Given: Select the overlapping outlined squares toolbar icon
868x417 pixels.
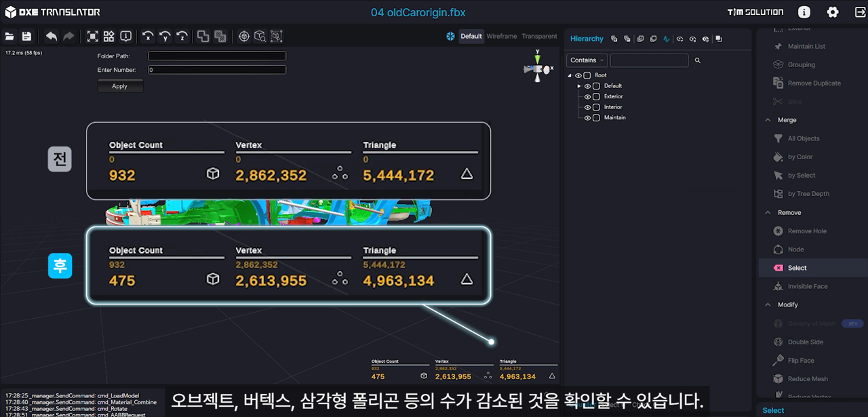Looking at the screenshot, I should [203, 37].
